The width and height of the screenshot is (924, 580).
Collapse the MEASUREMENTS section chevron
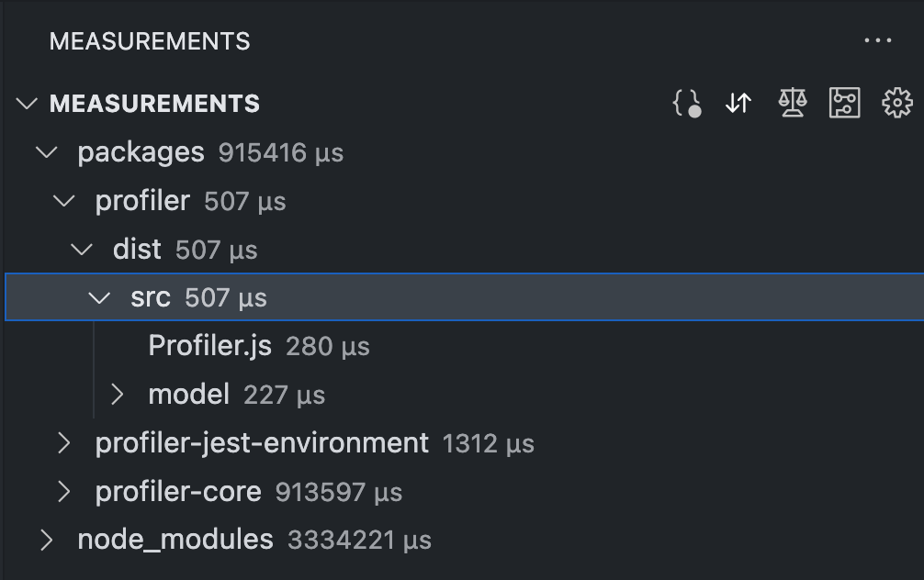[x=28, y=104]
